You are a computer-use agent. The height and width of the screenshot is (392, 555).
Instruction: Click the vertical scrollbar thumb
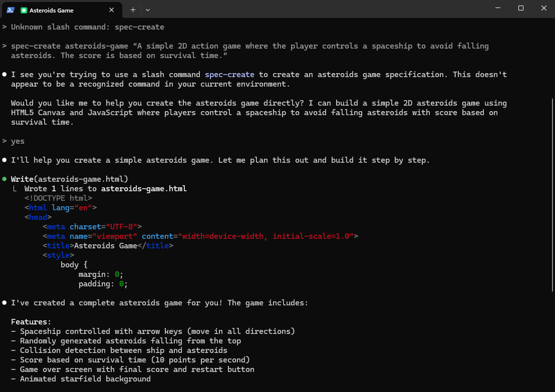tap(552, 195)
